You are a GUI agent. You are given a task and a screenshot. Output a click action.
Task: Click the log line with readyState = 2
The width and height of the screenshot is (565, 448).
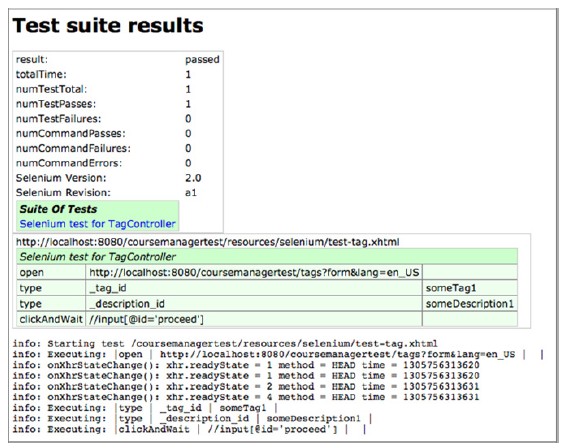246,386
